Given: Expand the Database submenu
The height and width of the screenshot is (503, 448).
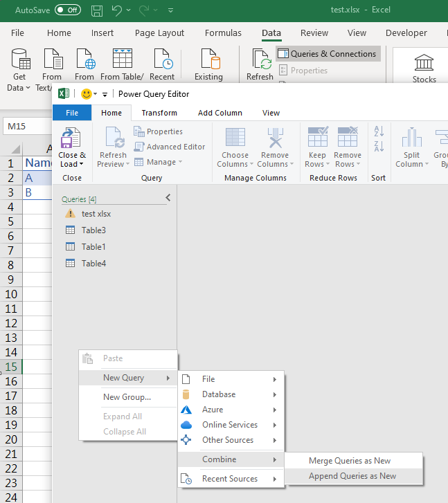Looking at the screenshot, I should [x=231, y=394].
